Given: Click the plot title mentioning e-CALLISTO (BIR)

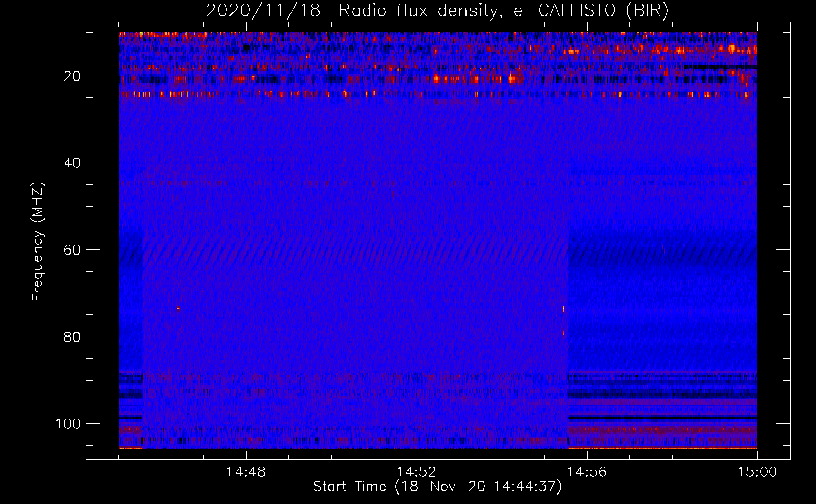Looking at the screenshot, I should [x=438, y=11].
